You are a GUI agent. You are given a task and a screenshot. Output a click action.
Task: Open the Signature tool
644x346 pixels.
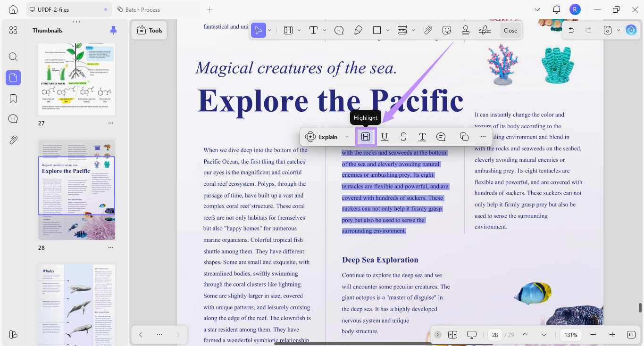coord(484,30)
